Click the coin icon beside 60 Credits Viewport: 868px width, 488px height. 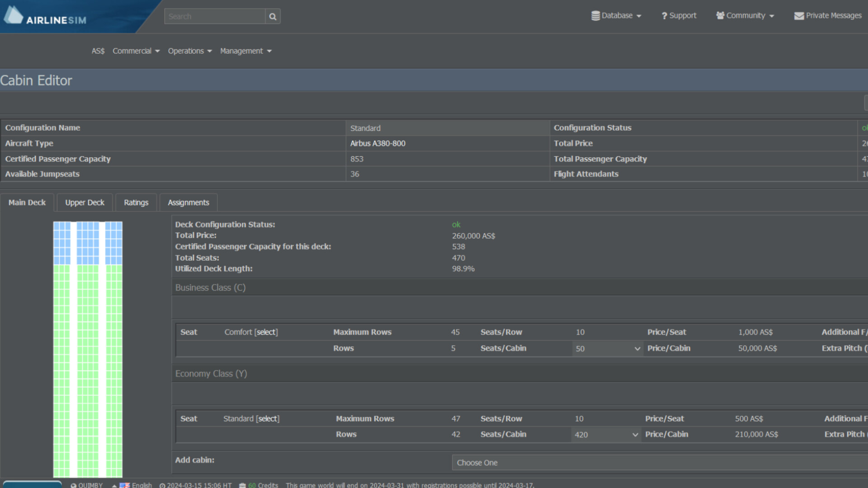pyautogui.click(x=243, y=485)
